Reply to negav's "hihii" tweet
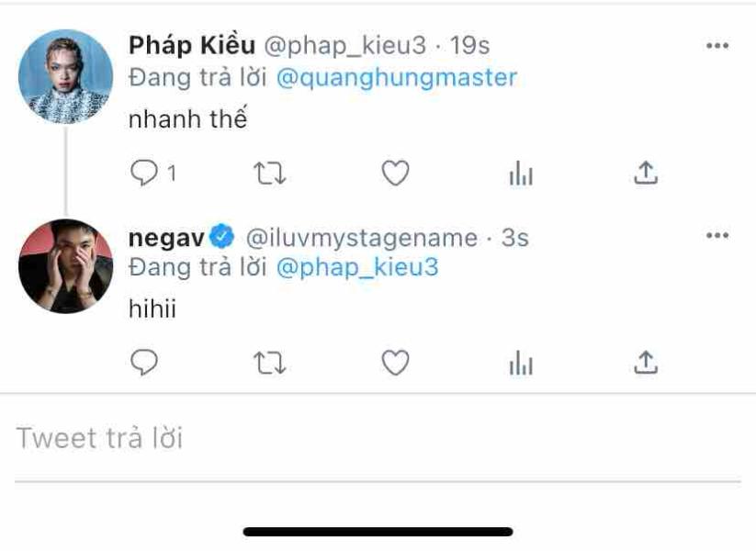This screenshot has width=756, height=551. (x=145, y=364)
